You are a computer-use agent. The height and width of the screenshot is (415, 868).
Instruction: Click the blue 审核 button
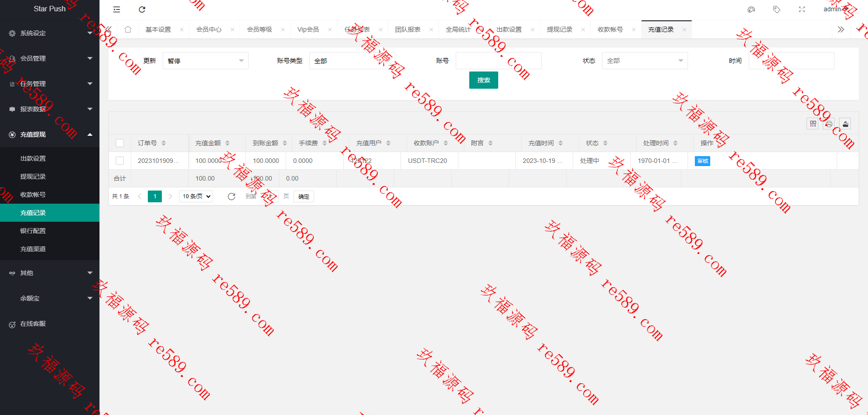703,161
